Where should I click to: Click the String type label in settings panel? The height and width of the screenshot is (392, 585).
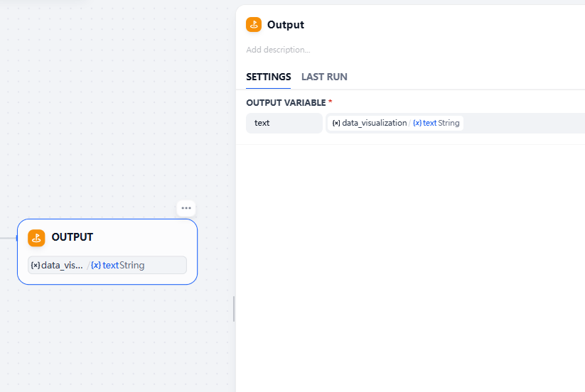449,123
